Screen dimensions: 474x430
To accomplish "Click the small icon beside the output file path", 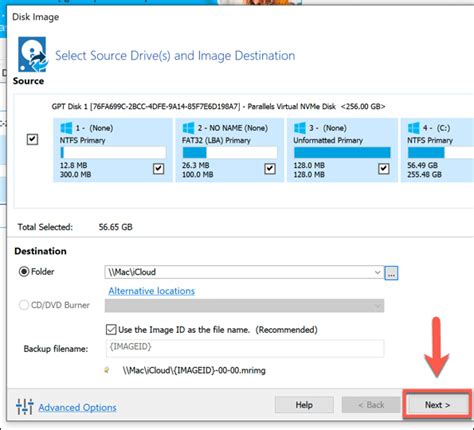I will (x=107, y=370).
